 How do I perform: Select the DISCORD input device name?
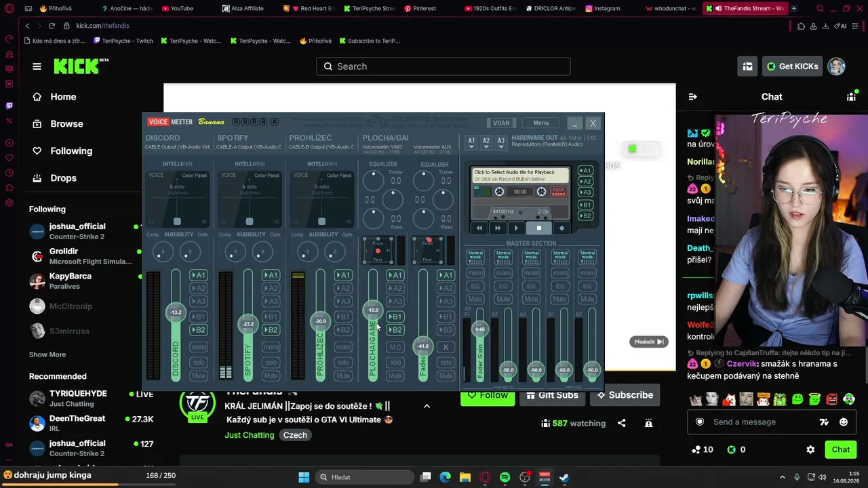(177, 147)
